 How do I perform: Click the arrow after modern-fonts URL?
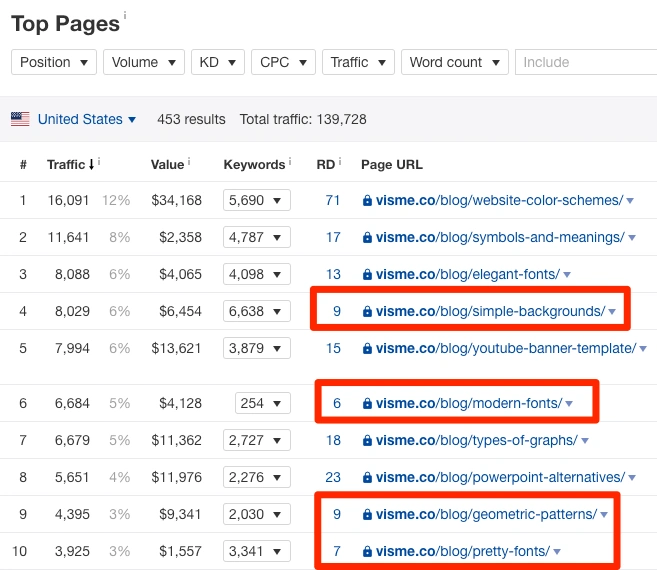tap(569, 404)
